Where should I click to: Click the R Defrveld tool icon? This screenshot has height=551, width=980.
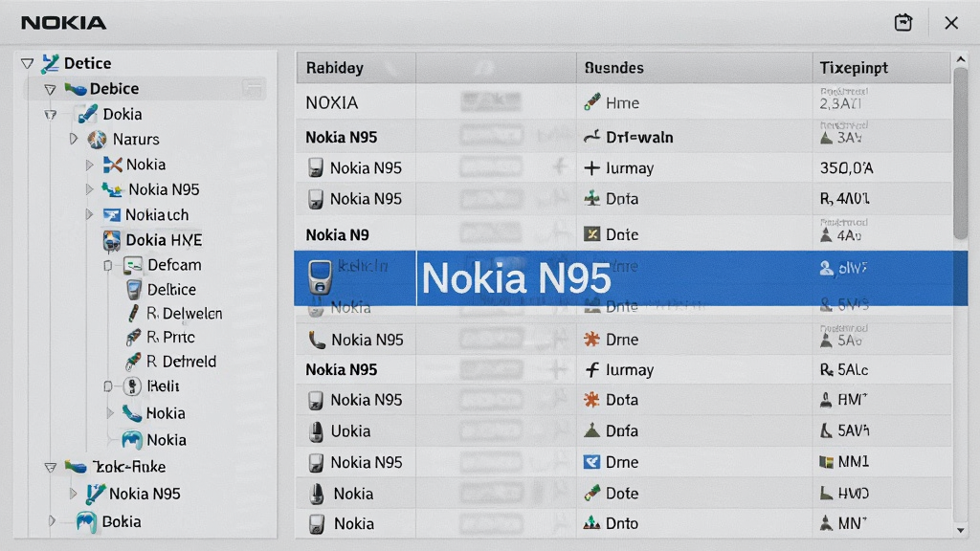coord(133,361)
